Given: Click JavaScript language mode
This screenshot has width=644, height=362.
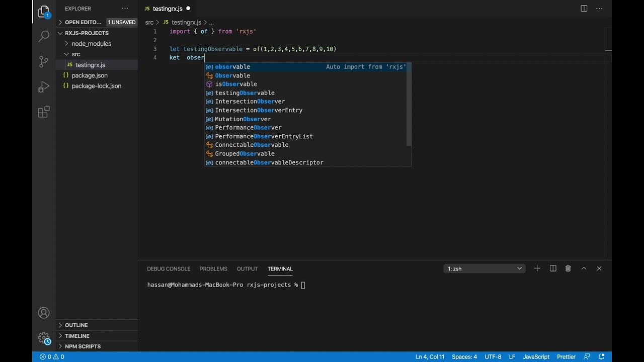Looking at the screenshot, I should pos(536,357).
